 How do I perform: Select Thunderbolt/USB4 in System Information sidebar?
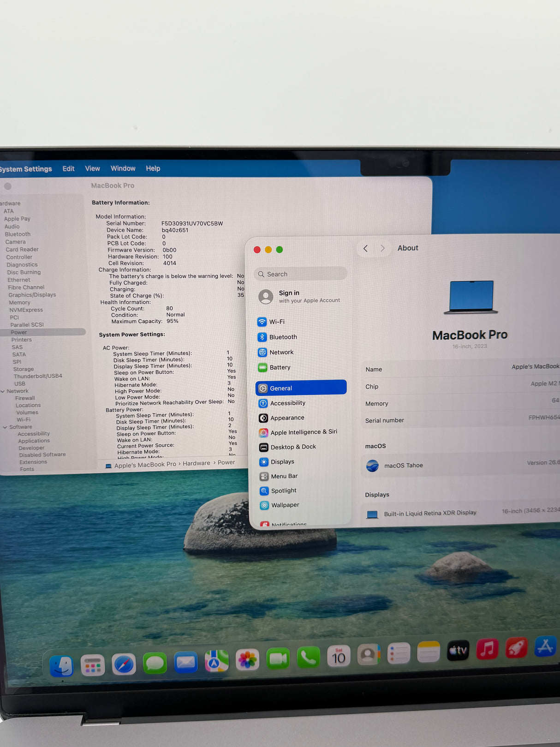click(38, 376)
